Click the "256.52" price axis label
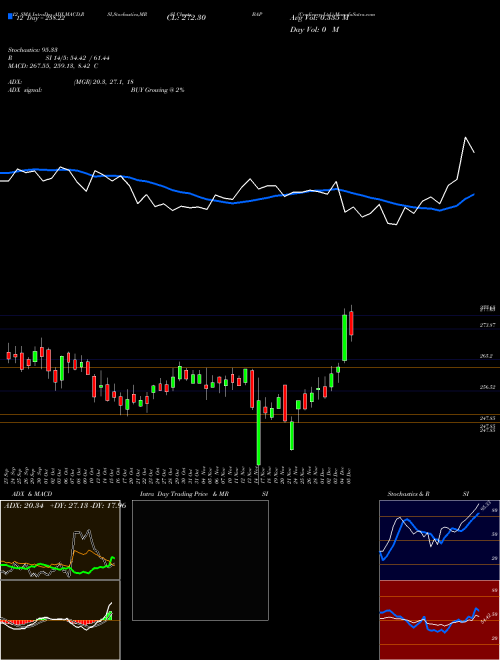Screen dimensions: 500x660 coord(487,387)
